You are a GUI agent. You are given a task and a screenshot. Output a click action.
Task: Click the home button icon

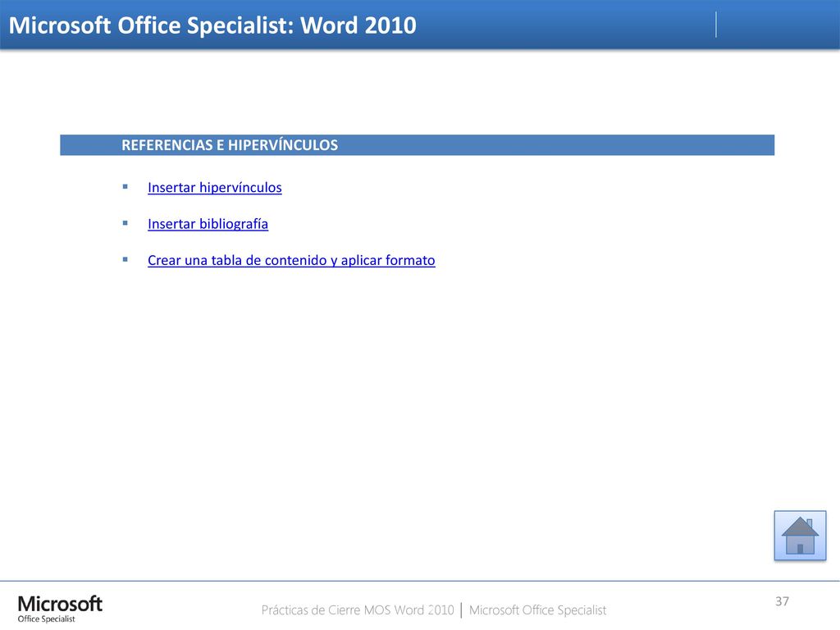pos(800,536)
